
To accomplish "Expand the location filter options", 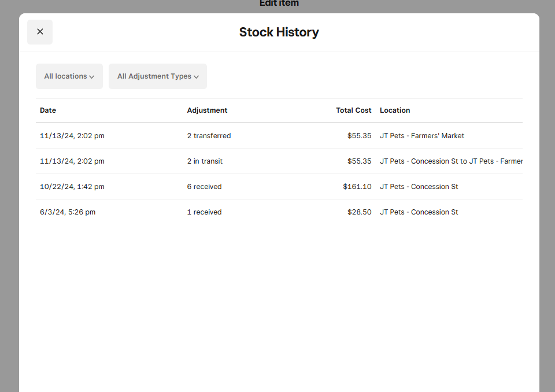I will coord(69,76).
